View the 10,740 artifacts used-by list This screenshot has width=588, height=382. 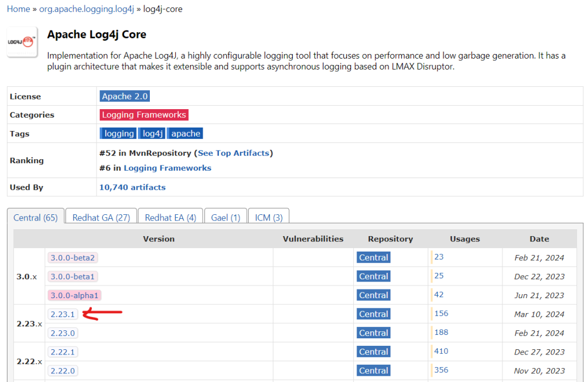point(132,187)
